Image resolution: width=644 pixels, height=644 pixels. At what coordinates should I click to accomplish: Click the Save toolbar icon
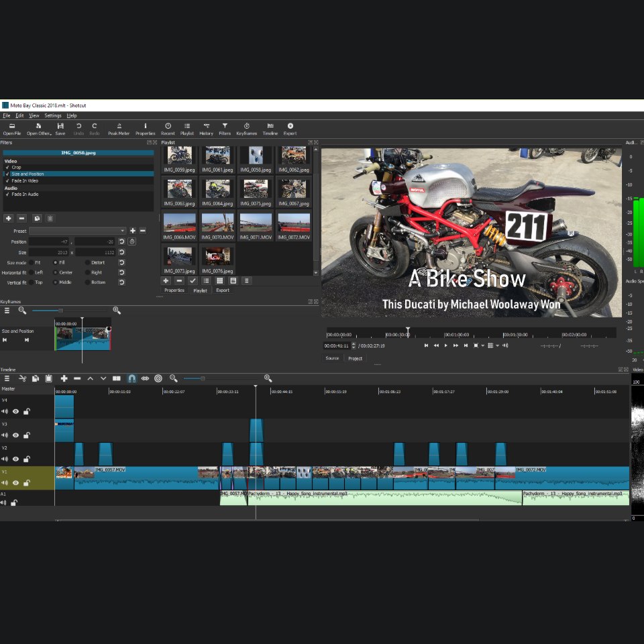60,129
